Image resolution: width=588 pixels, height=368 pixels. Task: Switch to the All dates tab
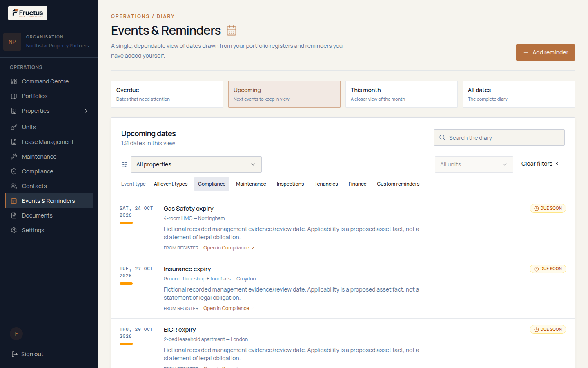click(x=519, y=94)
